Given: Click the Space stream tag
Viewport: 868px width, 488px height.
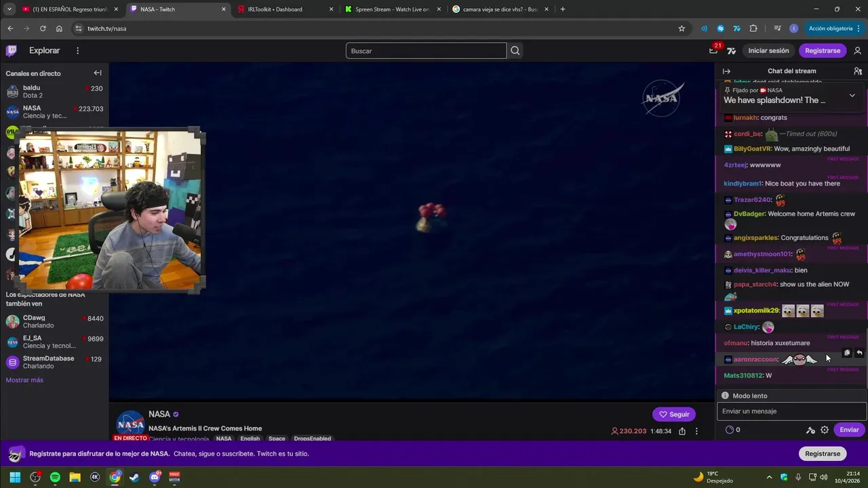Looking at the screenshot, I should click(277, 439).
